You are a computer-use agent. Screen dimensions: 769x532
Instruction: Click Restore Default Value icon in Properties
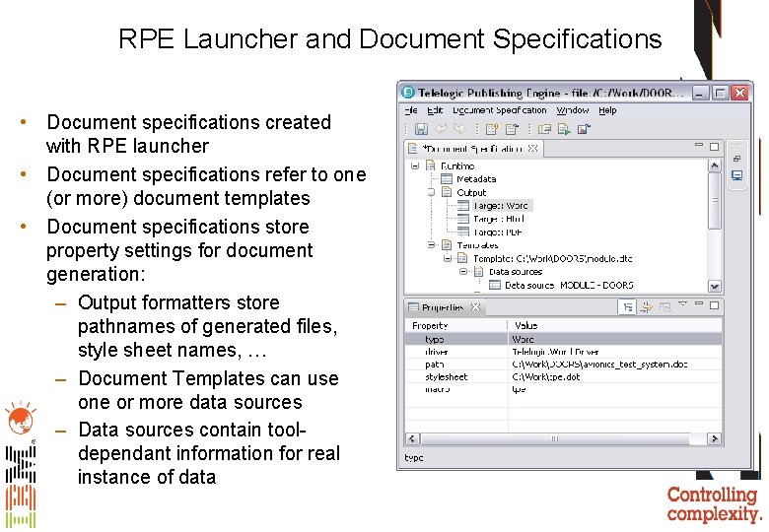(x=665, y=307)
